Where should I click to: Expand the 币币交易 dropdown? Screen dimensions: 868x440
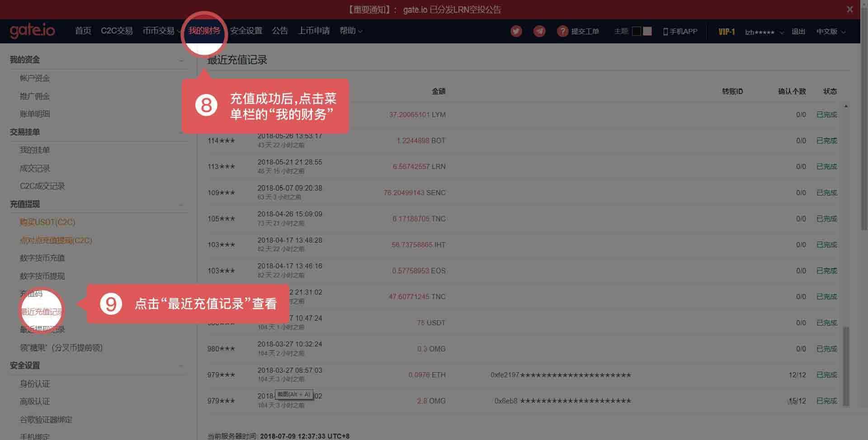pyautogui.click(x=159, y=31)
